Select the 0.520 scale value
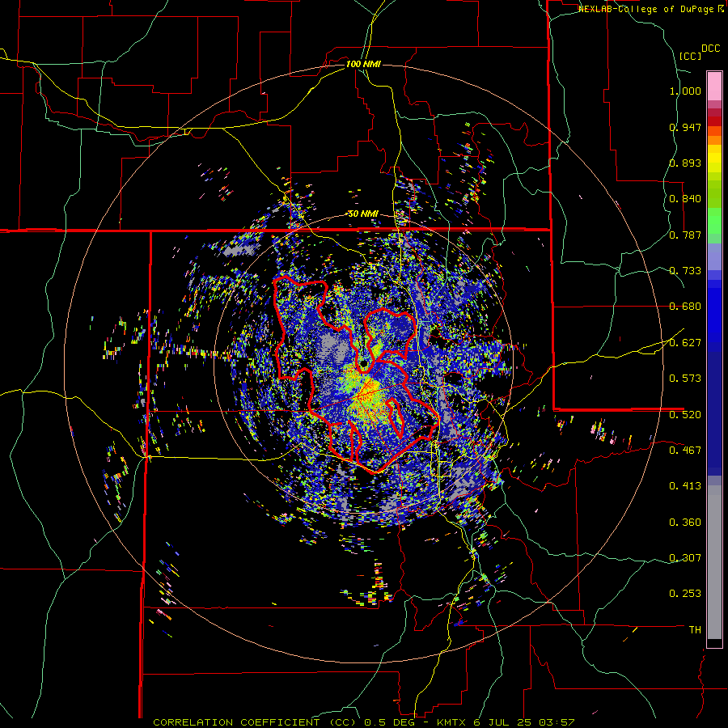The image size is (728, 728). (685, 414)
